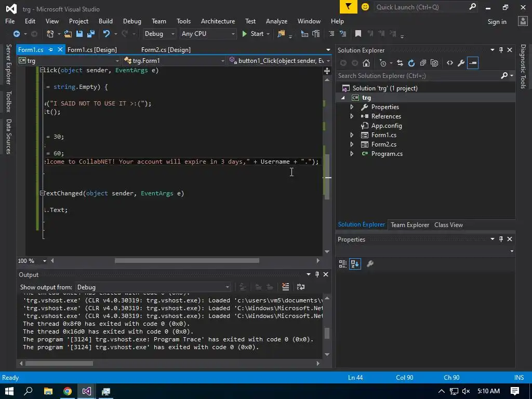The height and width of the screenshot is (399, 532).
Task: Open the button1_Click member dropdown
Action: click(x=280, y=61)
